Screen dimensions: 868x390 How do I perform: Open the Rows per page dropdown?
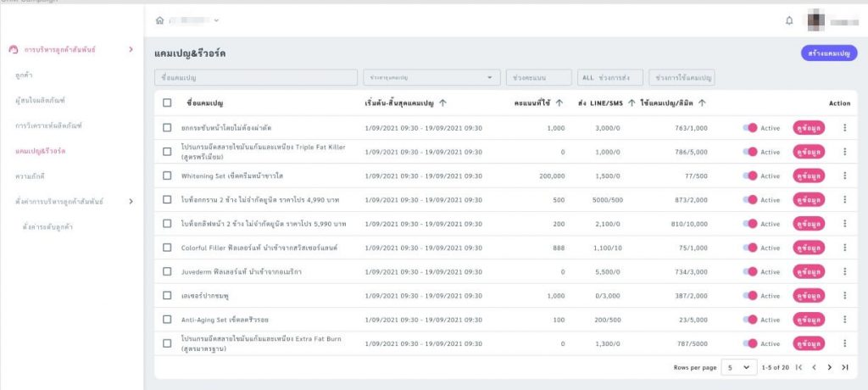[x=739, y=367]
